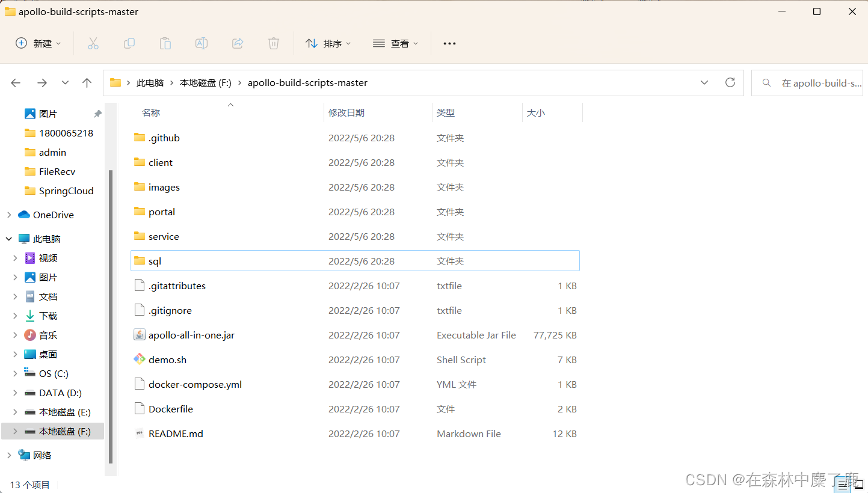Open the FileRecv folder in sidebar

(x=50, y=171)
